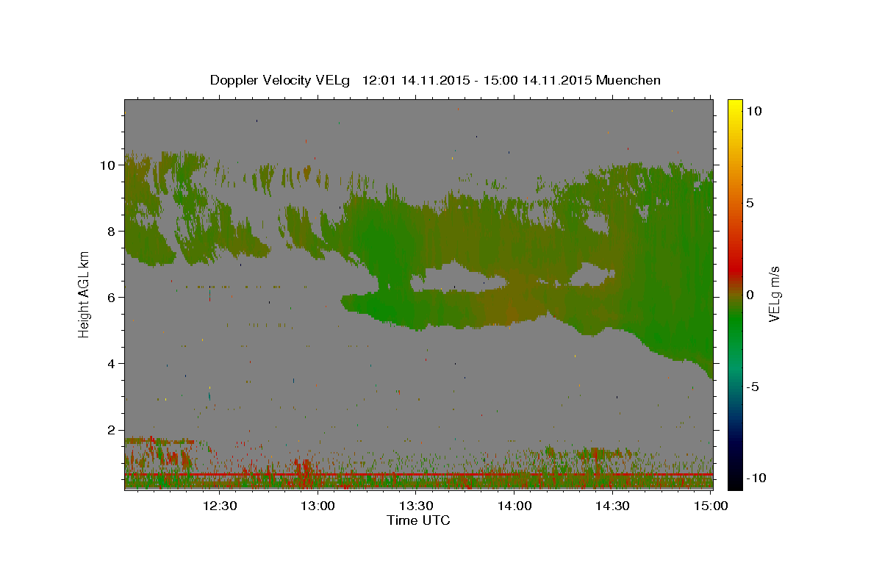882x588 pixels.
Task: Click the colorbar label '5'
Action: 750,203
